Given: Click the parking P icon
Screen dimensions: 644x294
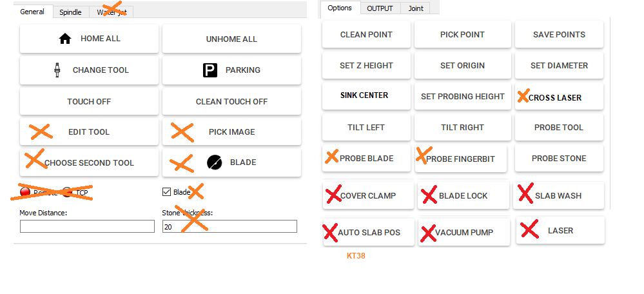Looking at the screenshot, I should (210, 70).
